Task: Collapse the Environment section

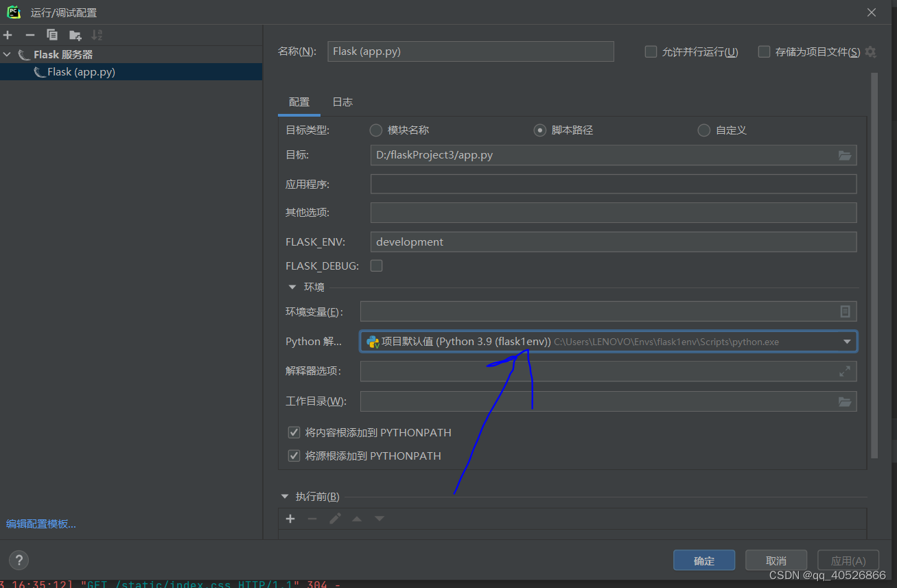Action: [292, 287]
